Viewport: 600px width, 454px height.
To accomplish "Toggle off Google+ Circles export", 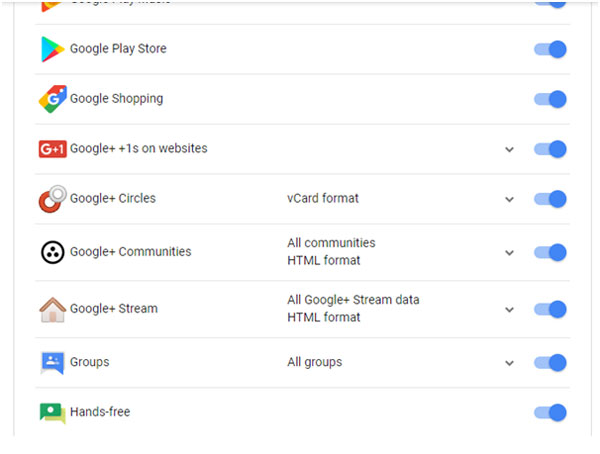I will point(551,199).
